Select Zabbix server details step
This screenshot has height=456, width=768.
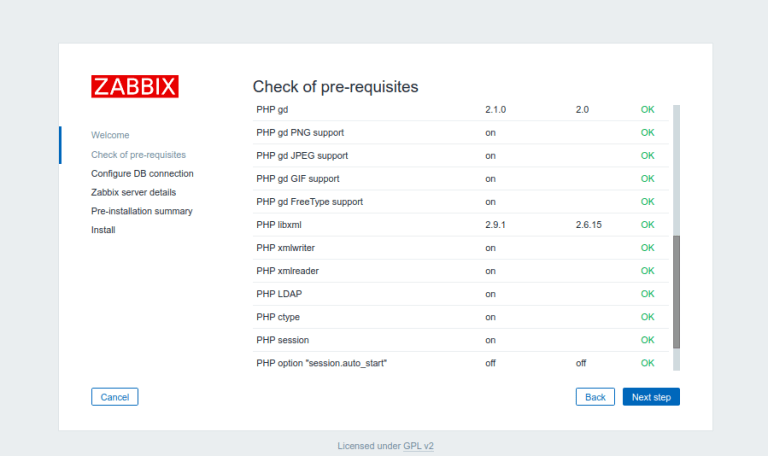click(133, 192)
